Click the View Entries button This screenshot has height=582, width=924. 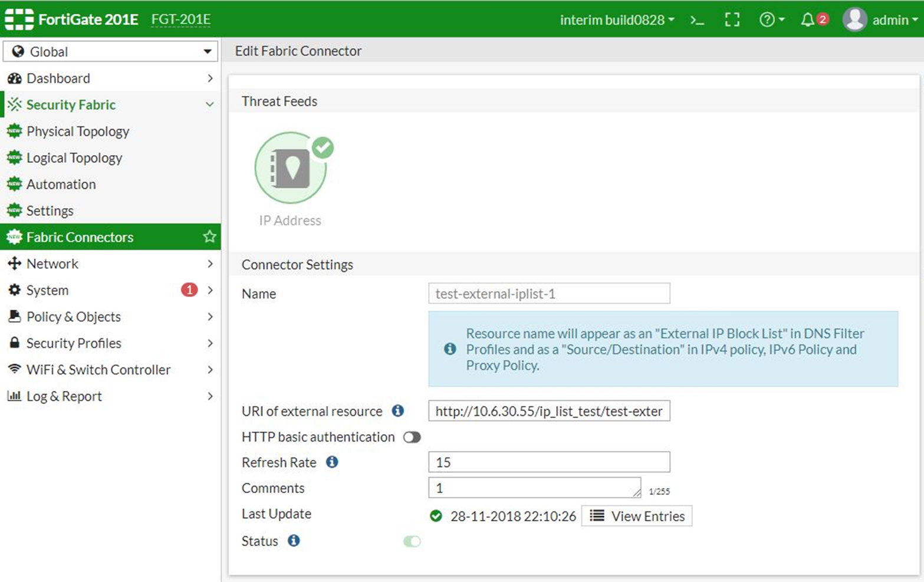[636, 516]
